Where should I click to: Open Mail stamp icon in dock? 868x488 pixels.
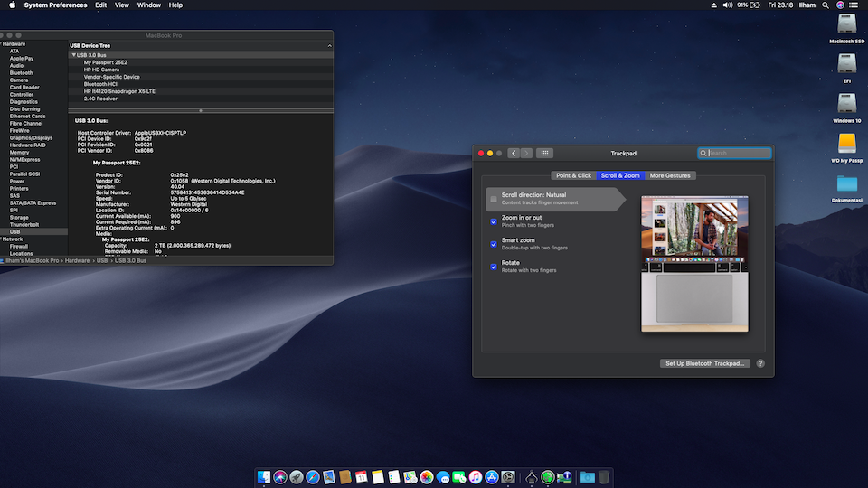point(329,477)
